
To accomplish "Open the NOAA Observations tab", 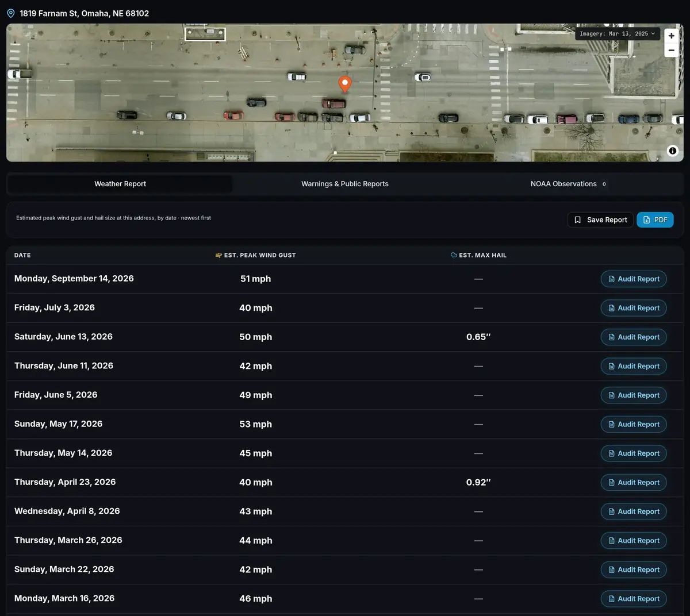I will [x=568, y=184].
